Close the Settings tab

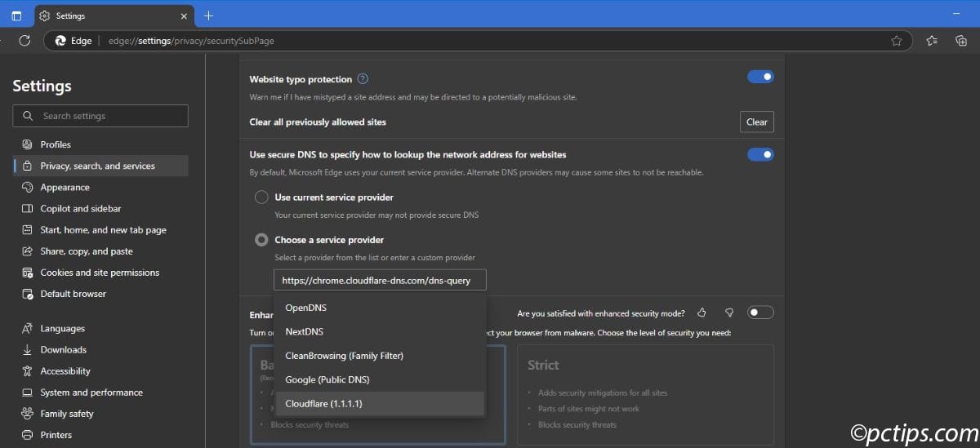[184, 16]
